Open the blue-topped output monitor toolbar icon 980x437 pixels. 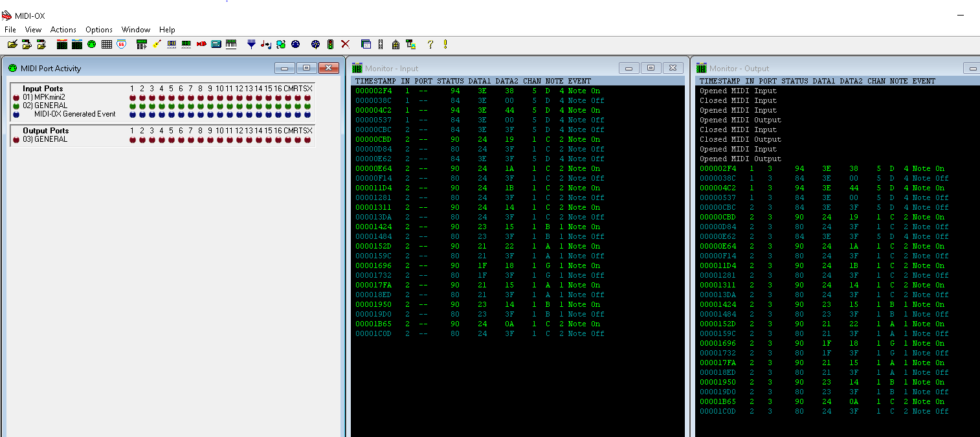pos(77,44)
